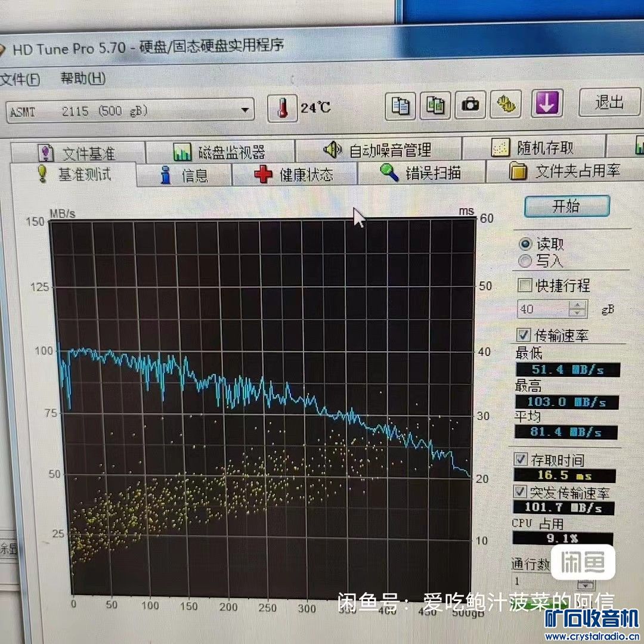Click the copy text to clipboard icon
644x644 pixels.
pyautogui.click(x=402, y=106)
